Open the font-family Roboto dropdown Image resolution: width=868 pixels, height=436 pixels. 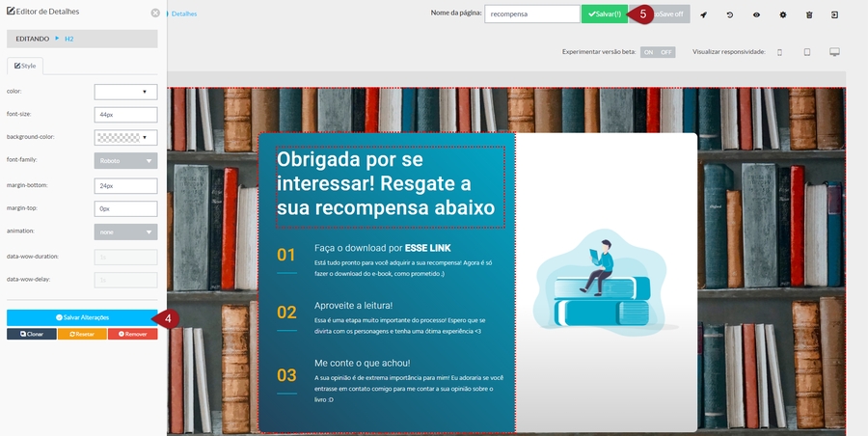(x=125, y=161)
